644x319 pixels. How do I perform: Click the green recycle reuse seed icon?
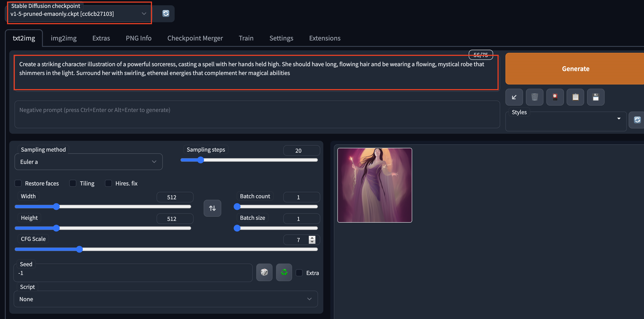tap(284, 272)
